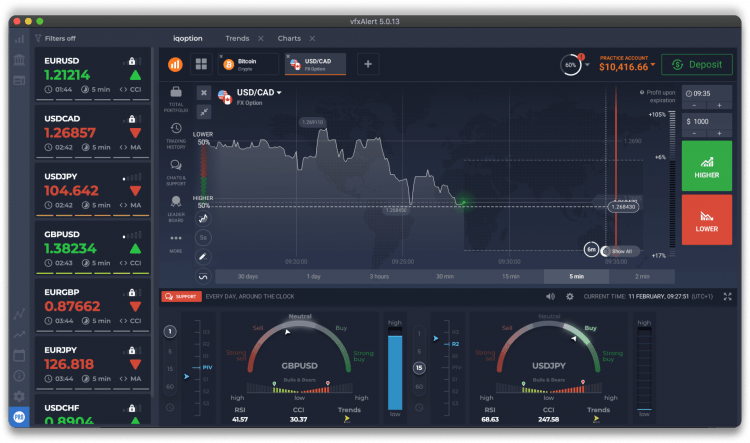
Task: Change chart type with the area chart icon
Action: tap(203, 219)
